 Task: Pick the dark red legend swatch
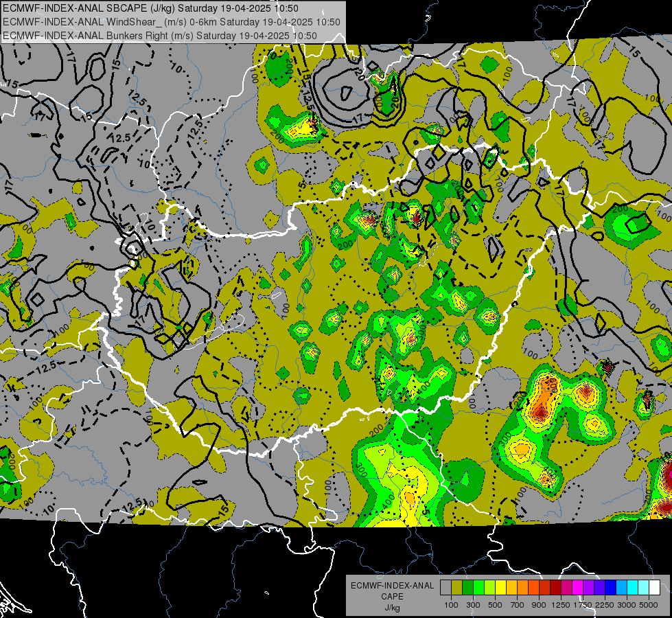556,588
